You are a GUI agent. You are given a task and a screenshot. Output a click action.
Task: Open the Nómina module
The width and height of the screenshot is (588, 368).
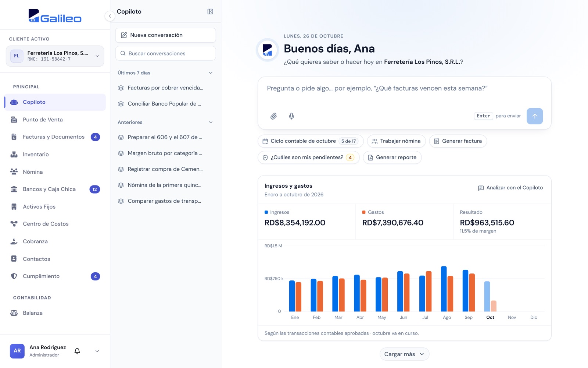click(55, 172)
